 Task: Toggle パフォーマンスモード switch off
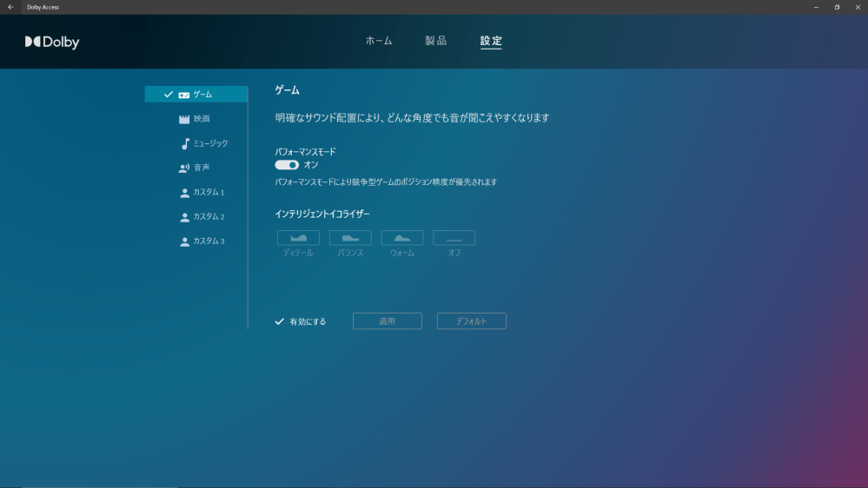pos(287,165)
